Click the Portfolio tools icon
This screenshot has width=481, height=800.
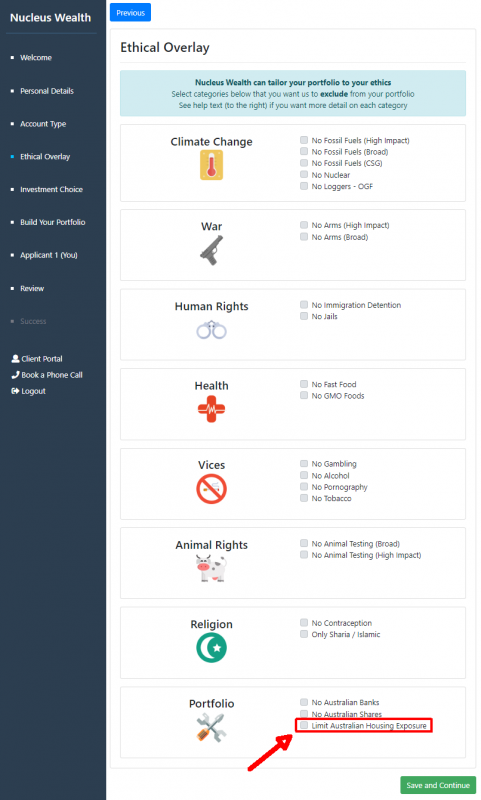point(211,727)
